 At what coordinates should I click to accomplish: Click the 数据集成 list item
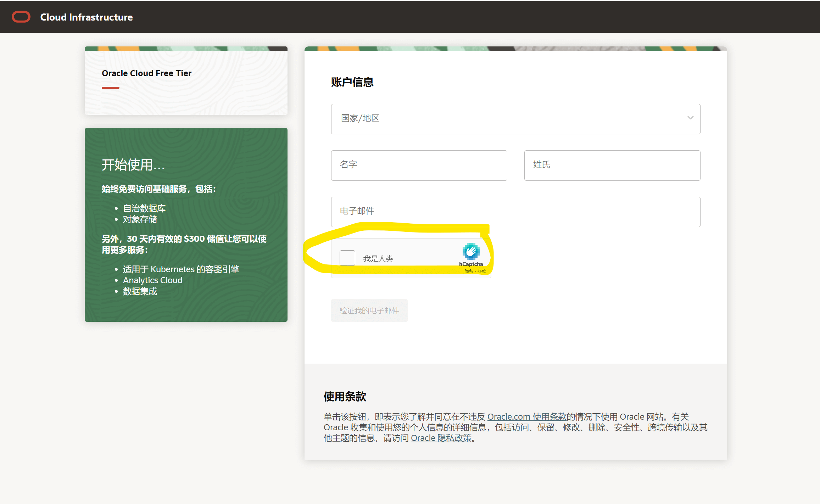click(140, 291)
